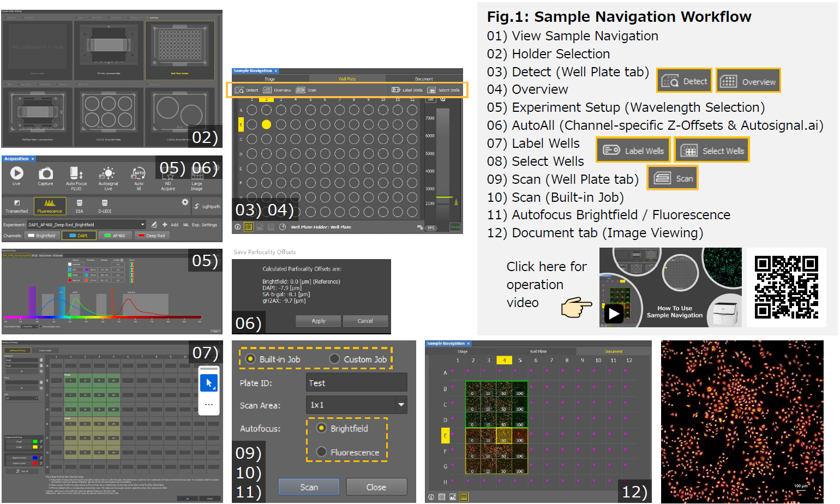Click the fluorescence cell image thumbnail

click(x=742, y=422)
